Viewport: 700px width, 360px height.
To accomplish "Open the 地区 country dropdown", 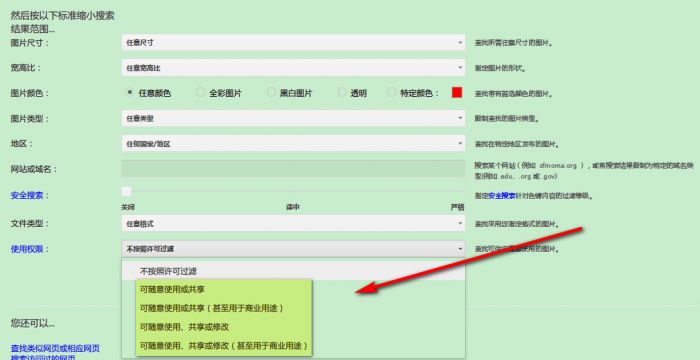I will [293, 144].
